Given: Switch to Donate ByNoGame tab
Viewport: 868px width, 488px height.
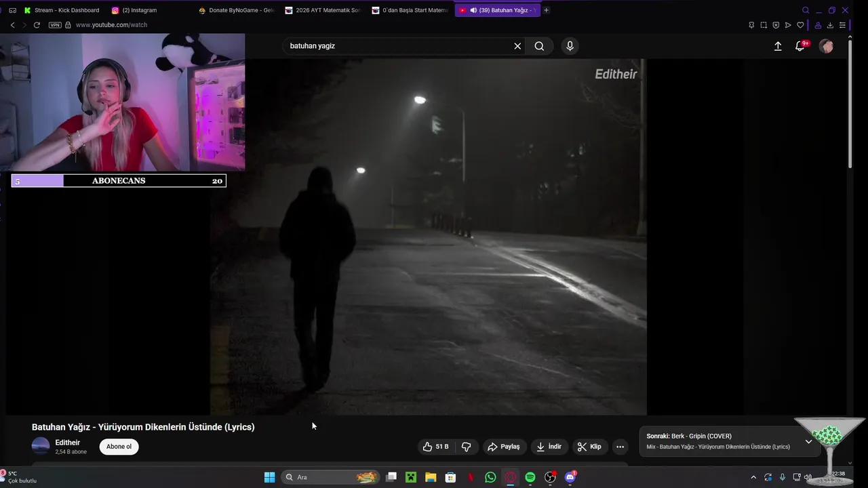Looking at the screenshot, I should 237,10.
